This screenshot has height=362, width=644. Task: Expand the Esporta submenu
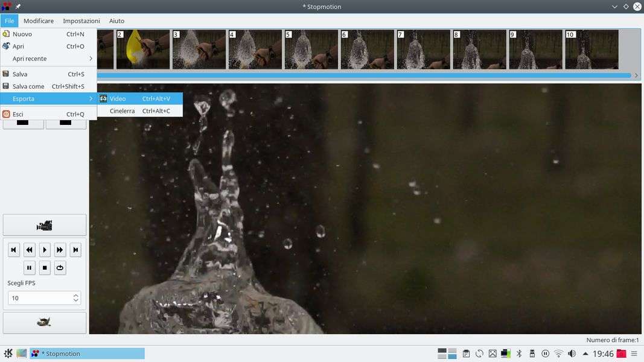(48, 98)
